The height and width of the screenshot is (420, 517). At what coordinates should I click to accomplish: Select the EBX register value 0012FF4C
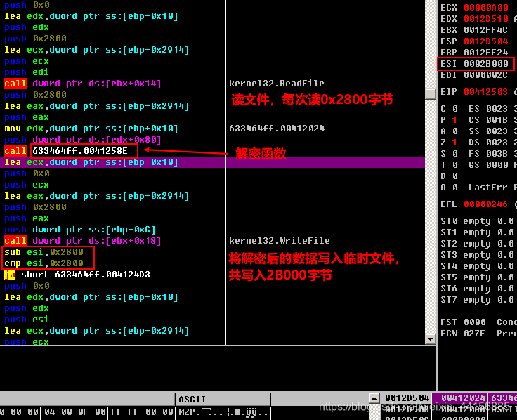click(x=486, y=29)
